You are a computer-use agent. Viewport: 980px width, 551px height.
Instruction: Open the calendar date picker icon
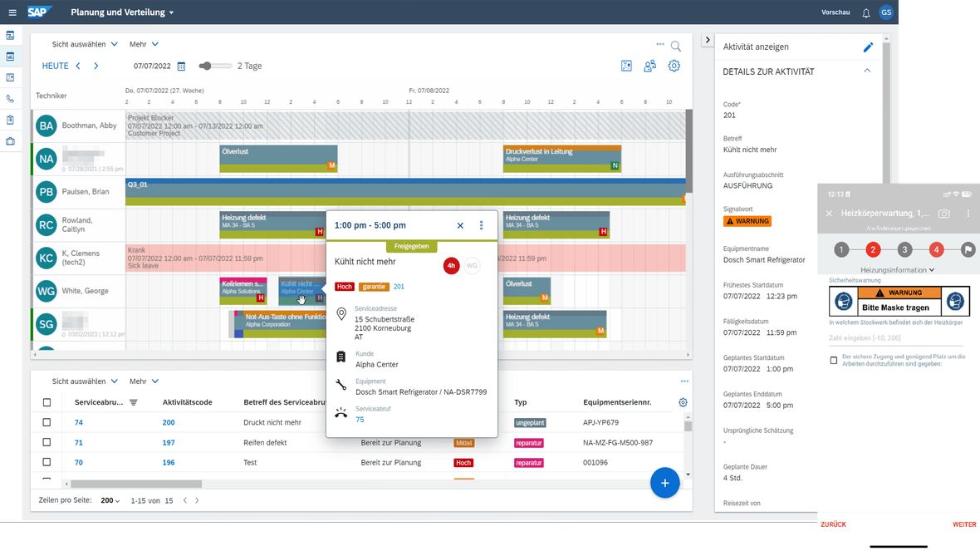tap(181, 66)
